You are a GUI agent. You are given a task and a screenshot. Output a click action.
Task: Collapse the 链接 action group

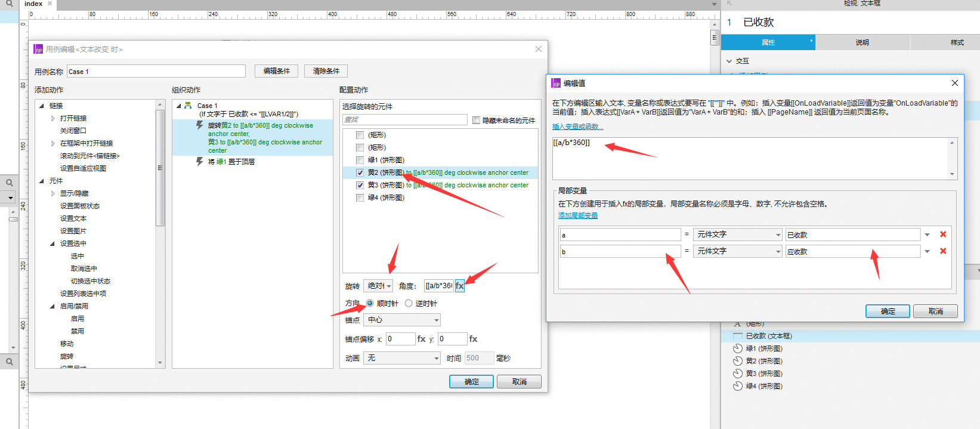pos(42,106)
